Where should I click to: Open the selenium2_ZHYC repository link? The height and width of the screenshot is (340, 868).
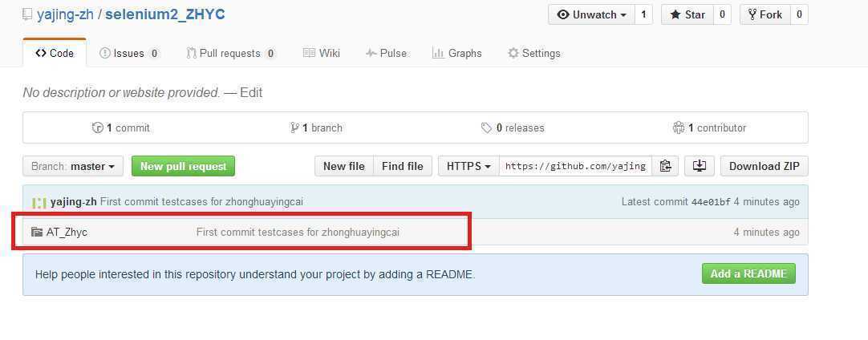tap(165, 14)
